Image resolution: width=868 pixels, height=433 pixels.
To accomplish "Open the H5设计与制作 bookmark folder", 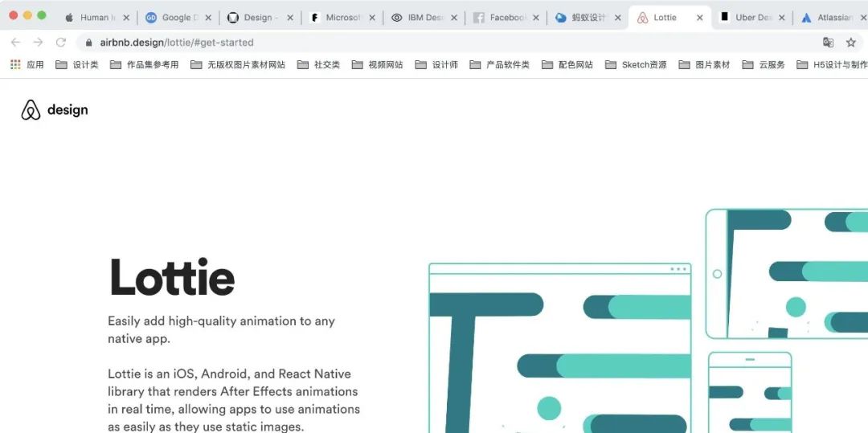I will pyautogui.click(x=832, y=65).
